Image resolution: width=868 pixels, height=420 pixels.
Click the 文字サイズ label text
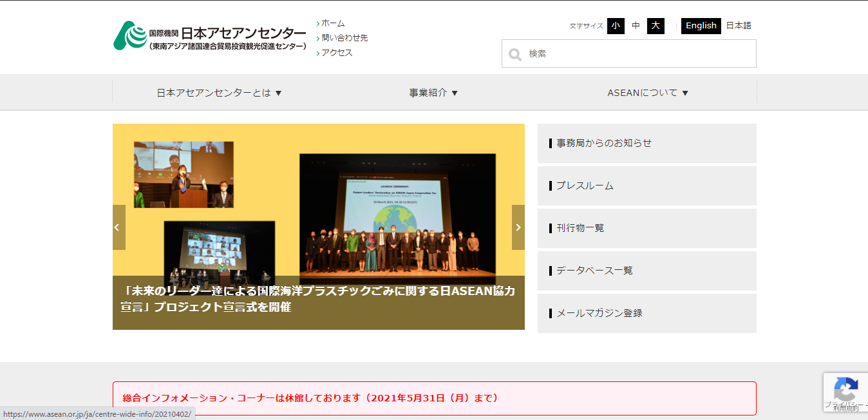(587, 26)
